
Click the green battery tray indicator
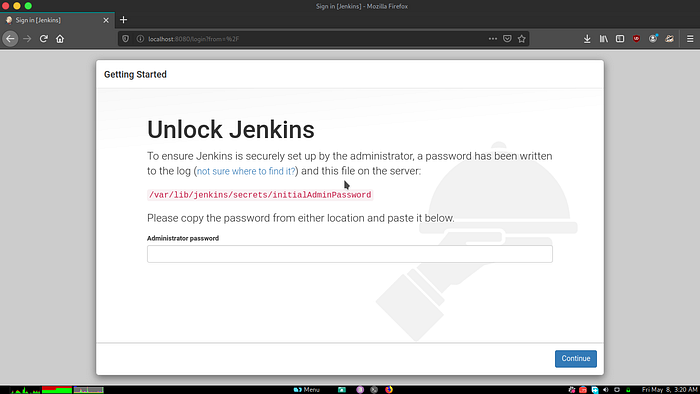pyautogui.click(x=628, y=390)
